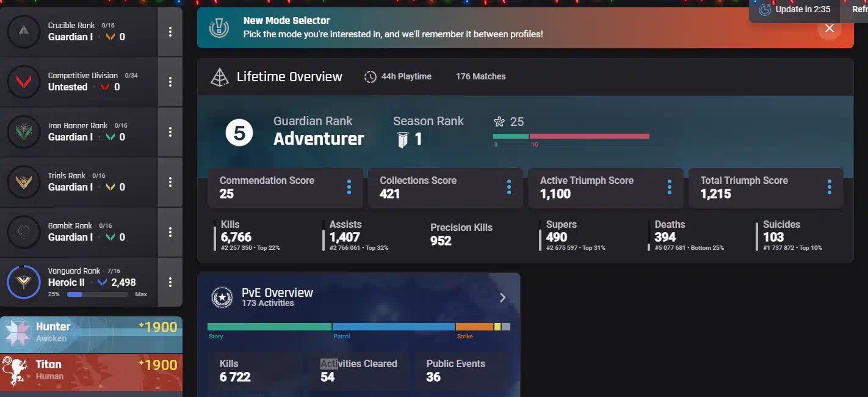This screenshot has height=397, width=868.
Task: Click the Total Triumph Score card
Action: click(766, 188)
